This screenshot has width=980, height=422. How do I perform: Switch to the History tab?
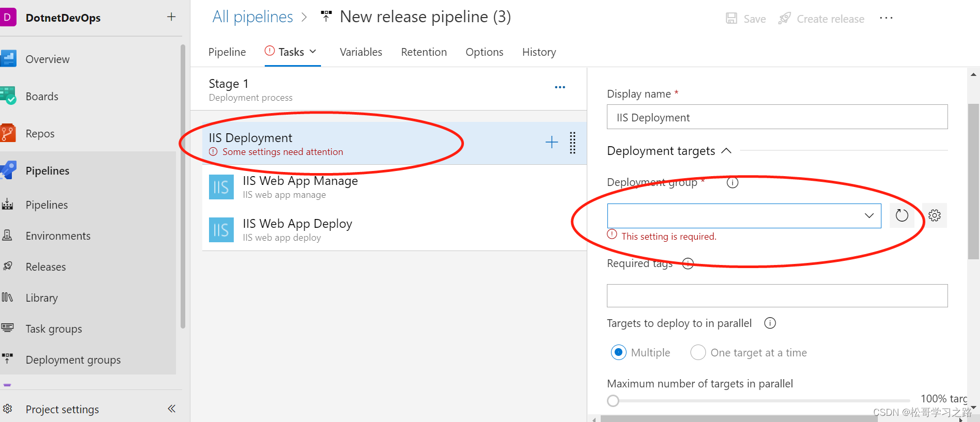coord(539,52)
